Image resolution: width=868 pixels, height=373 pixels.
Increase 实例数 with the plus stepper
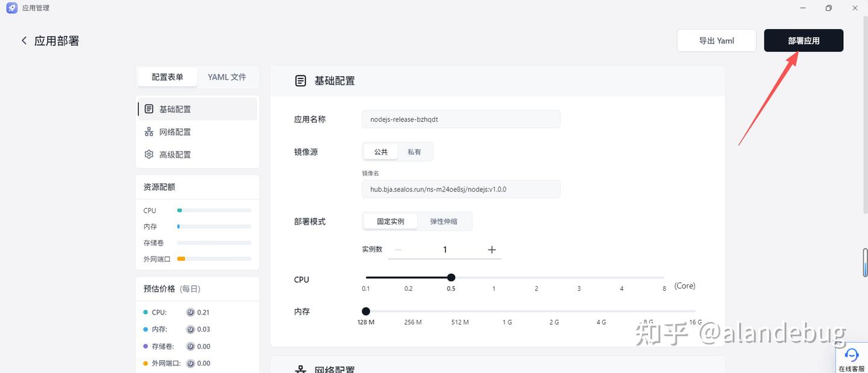pyautogui.click(x=491, y=249)
